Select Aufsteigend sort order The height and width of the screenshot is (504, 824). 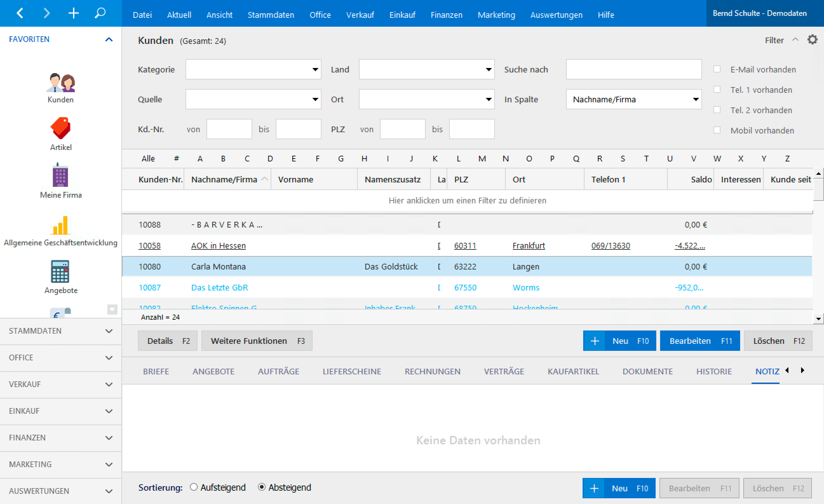click(x=194, y=487)
